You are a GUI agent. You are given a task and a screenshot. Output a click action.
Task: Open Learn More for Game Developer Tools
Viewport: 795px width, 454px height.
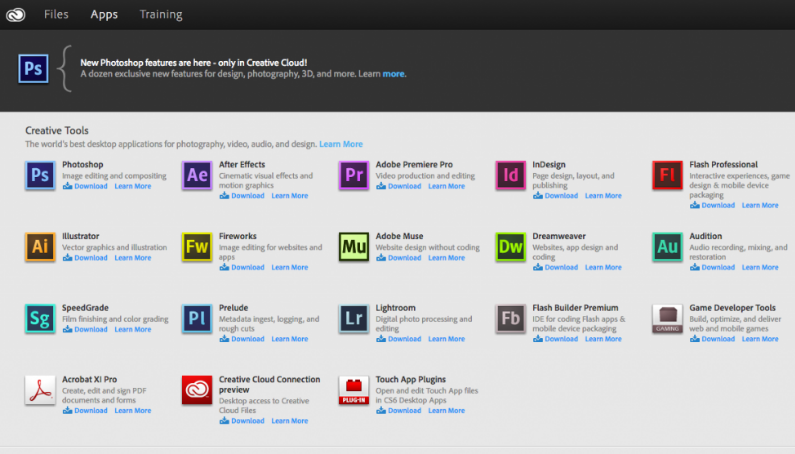(760, 339)
